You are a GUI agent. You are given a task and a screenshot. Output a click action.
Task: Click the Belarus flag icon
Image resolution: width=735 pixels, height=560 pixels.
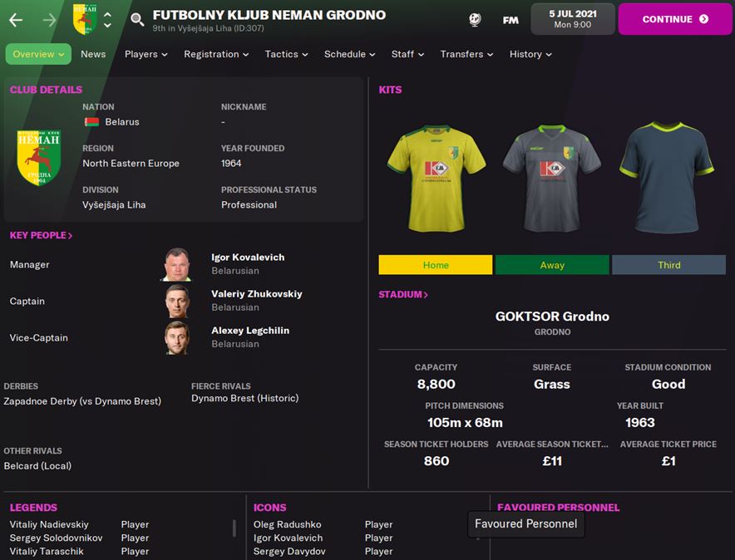point(91,122)
